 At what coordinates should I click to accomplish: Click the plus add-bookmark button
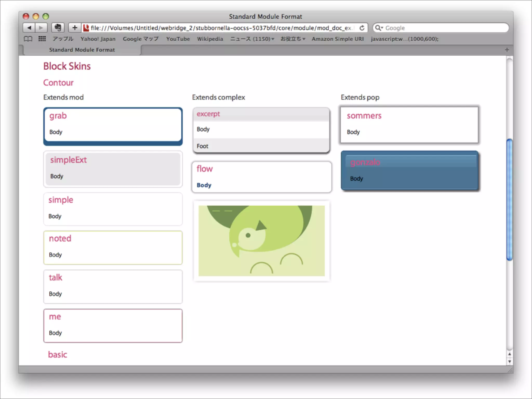pyautogui.click(x=75, y=28)
